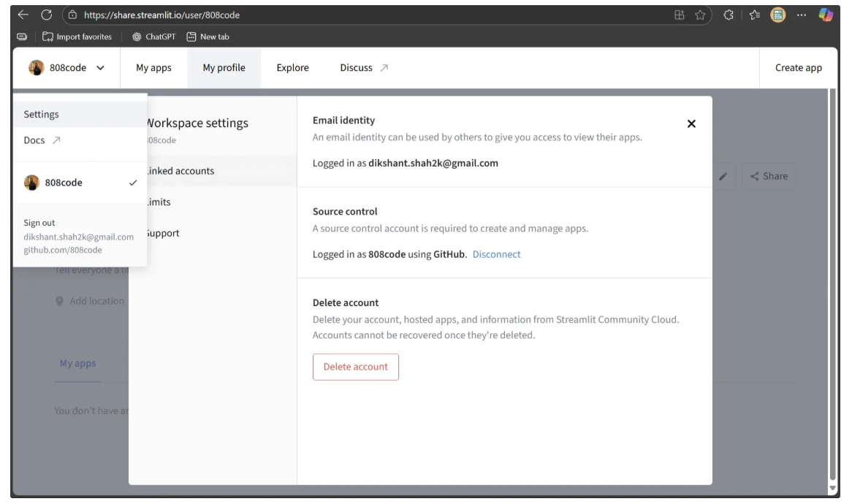The width and height of the screenshot is (852, 504).
Task: Open Support settings section
Action: [x=221, y=233]
